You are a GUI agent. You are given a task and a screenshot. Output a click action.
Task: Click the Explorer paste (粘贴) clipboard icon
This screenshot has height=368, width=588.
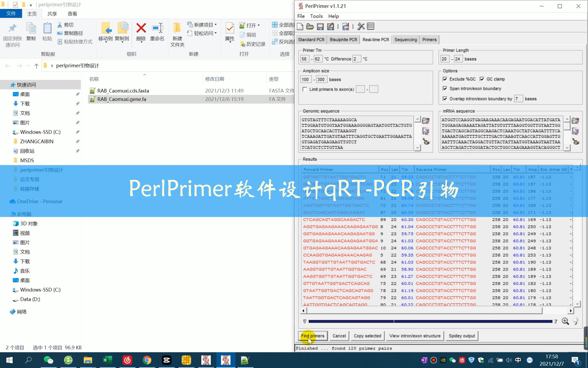[47, 28]
